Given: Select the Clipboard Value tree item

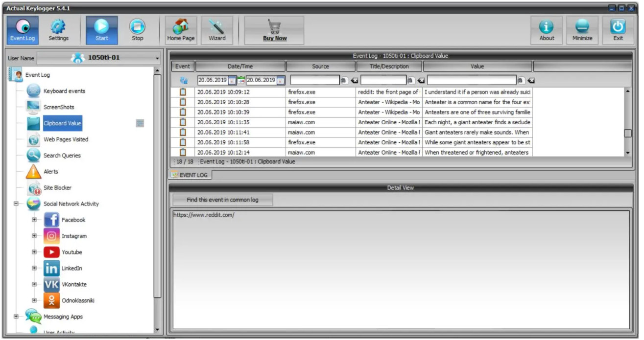Looking at the screenshot, I should pyautogui.click(x=62, y=123).
